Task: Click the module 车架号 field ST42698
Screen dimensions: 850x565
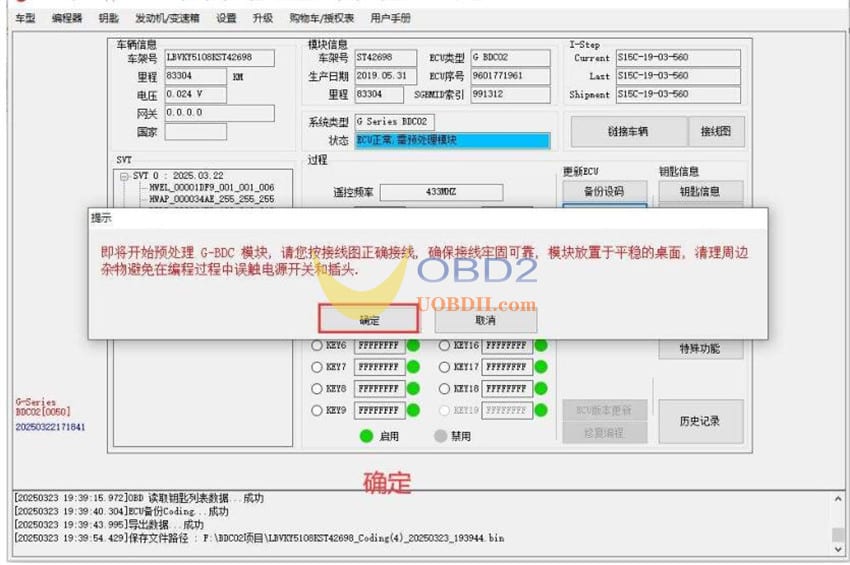Action: click(385, 58)
